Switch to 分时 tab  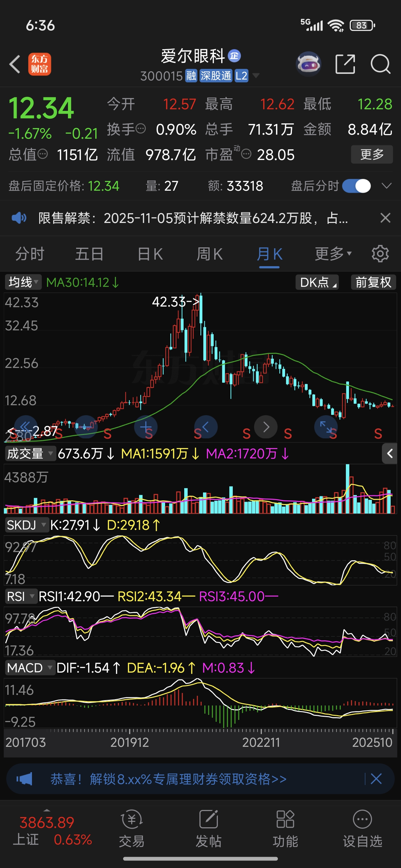click(30, 254)
